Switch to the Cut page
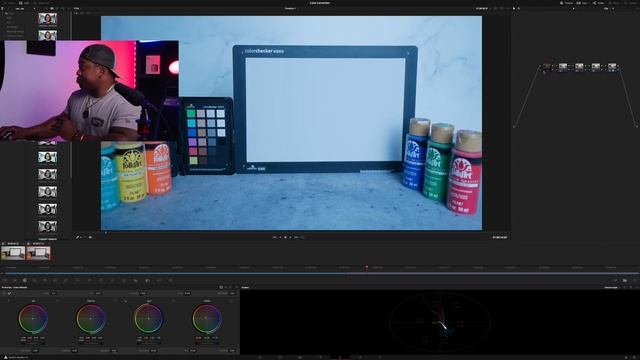 pos(280,357)
